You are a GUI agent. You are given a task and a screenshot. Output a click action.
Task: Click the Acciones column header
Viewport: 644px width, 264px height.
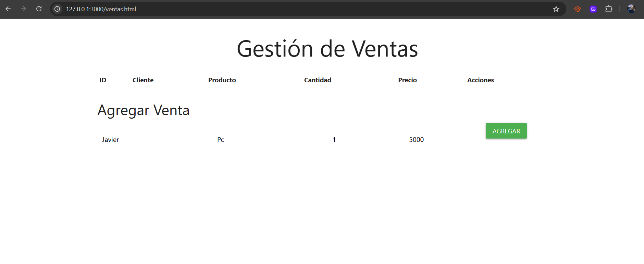click(x=481, y=80)
